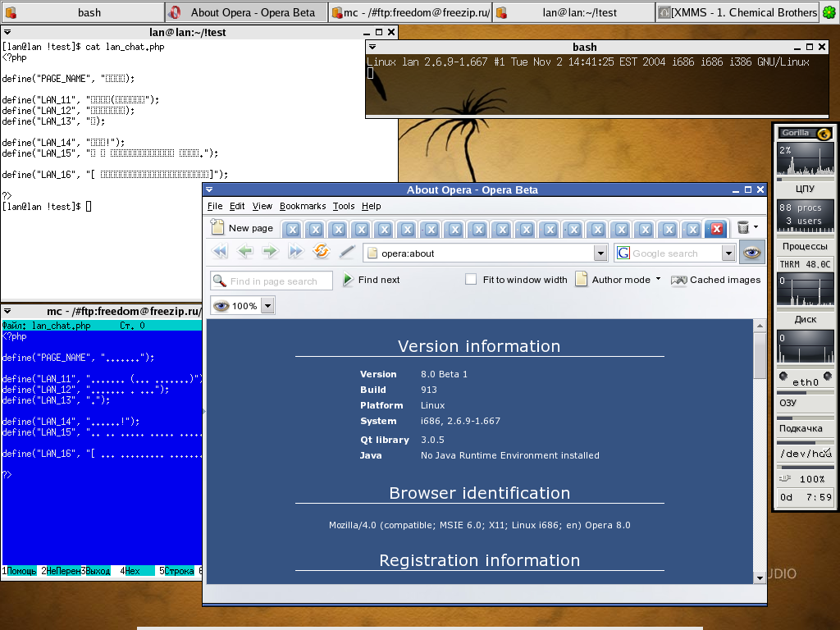This screenshot has width=840, height=630.
Task: Open Opera's File menu
Action: pyautogui.click(x=215, y=206)
